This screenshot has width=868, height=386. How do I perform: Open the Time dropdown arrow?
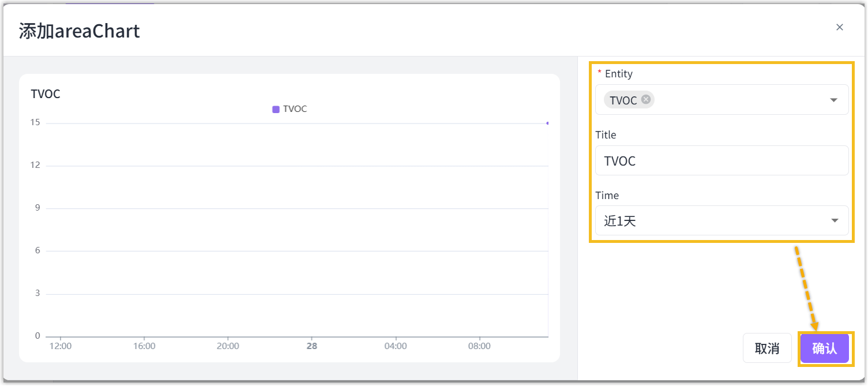[x=834, y=220]
